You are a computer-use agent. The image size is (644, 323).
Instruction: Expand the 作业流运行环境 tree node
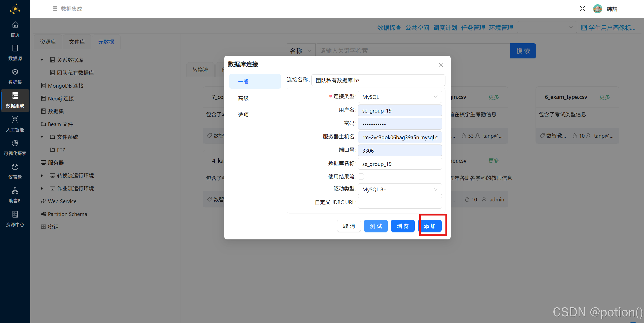click(42, 188)
